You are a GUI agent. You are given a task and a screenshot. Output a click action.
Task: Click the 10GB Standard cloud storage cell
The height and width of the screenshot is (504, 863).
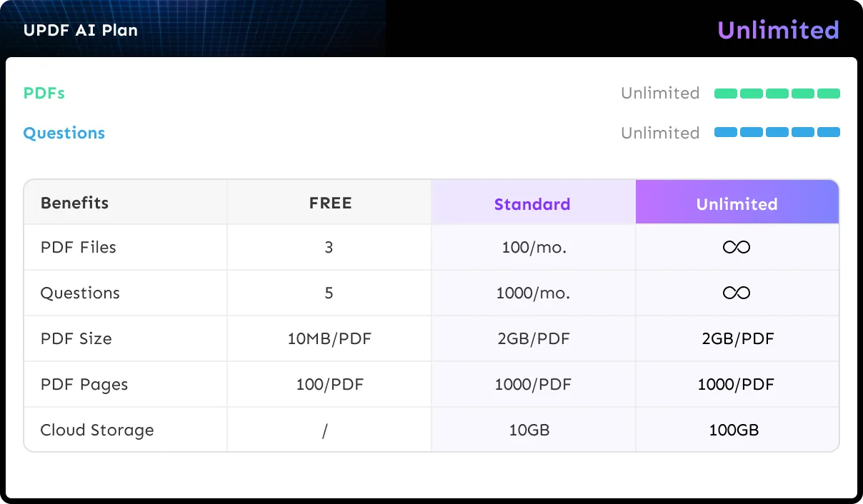click(529, 430)
